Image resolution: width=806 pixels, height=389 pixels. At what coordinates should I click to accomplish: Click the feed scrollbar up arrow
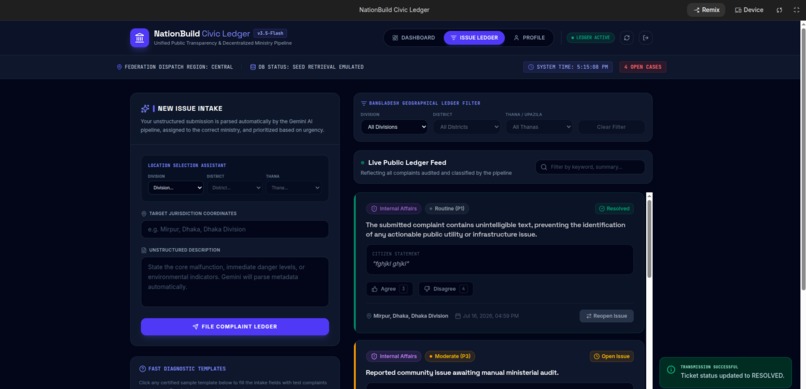[x=649, y=196]
